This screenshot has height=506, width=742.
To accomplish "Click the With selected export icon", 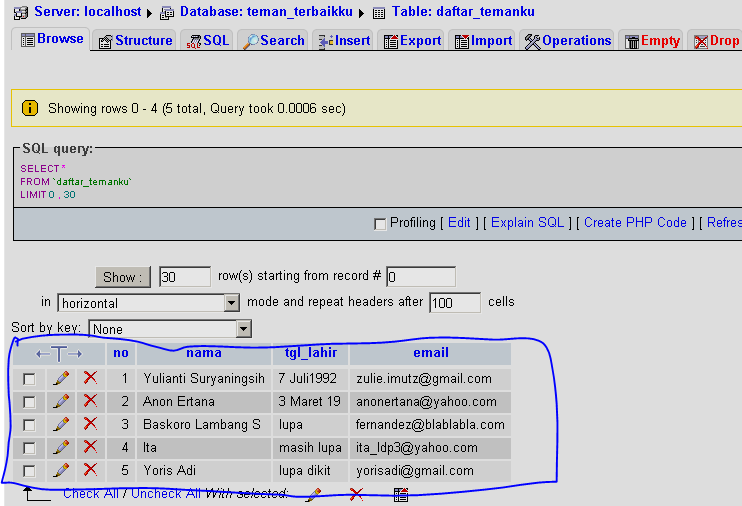I will click(x=401, y=495).
